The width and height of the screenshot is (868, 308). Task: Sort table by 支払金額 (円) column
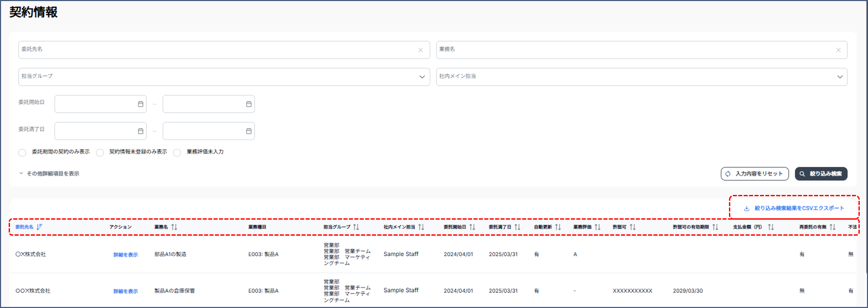point(771,227)
